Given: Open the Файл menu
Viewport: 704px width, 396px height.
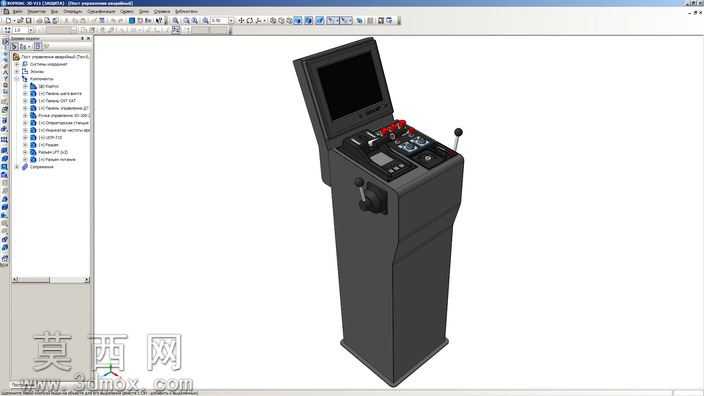Looking at the screenshot, I should coord(18,11).
